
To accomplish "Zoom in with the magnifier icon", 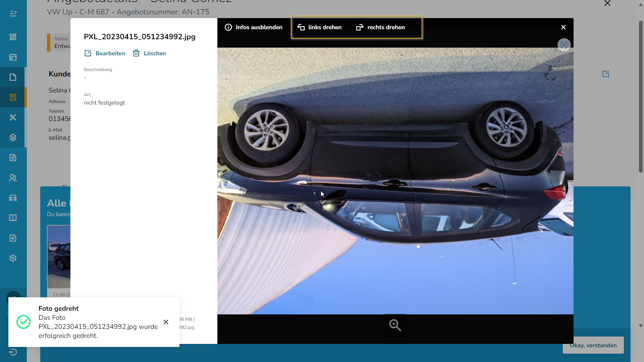I will 395,325.
